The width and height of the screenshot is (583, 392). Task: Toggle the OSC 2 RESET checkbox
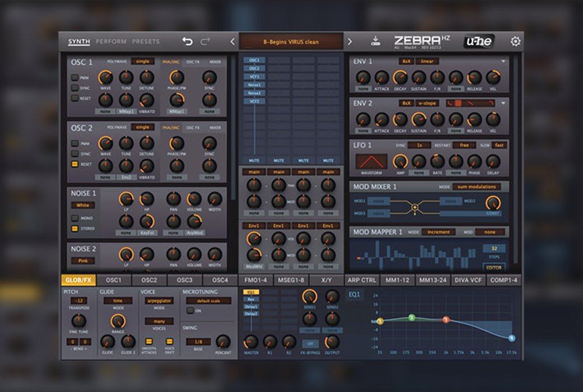[75, 164]
